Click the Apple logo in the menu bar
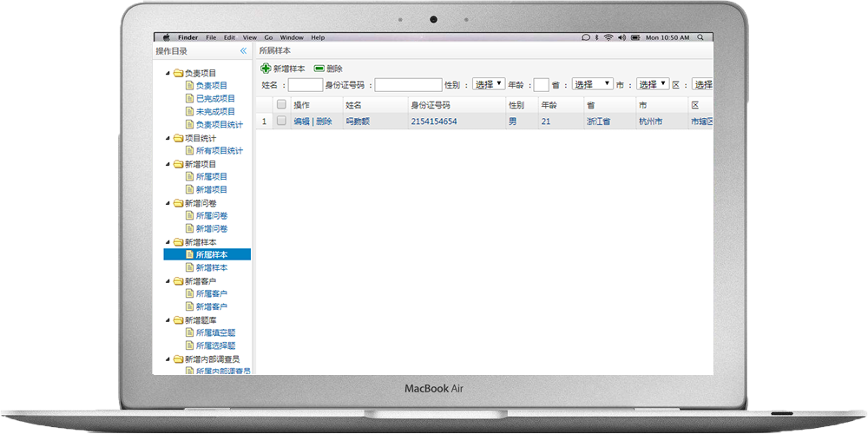The image size is (868, 434). pos(166,37)
